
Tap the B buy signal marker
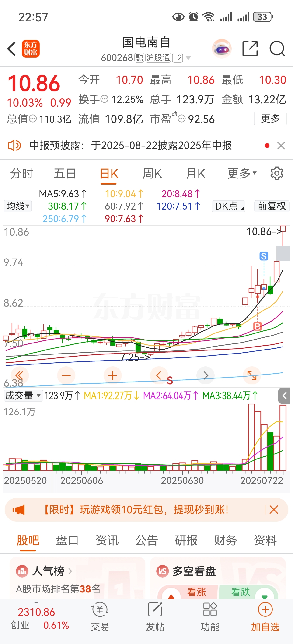pyautogui.click(x=258, y=326)
